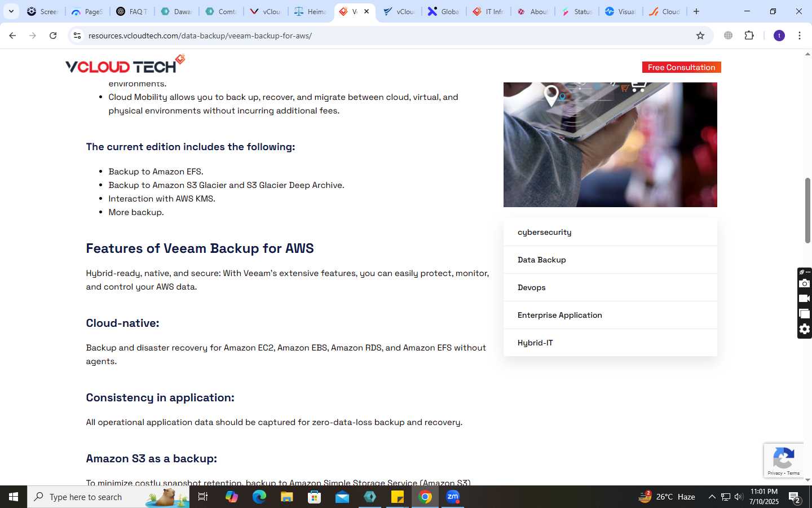This screenshot has height=508, width=812.
Task: Switch to the FAQ T tab
Action: [x=131, y=11]
